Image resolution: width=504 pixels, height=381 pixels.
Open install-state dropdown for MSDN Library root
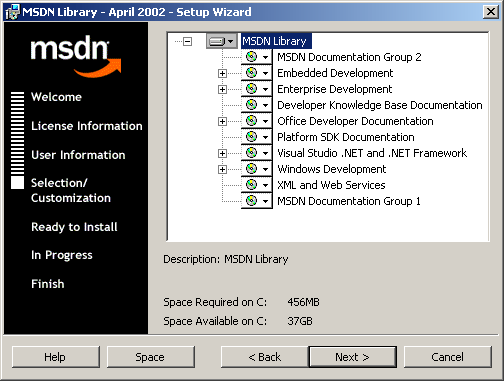222,41
